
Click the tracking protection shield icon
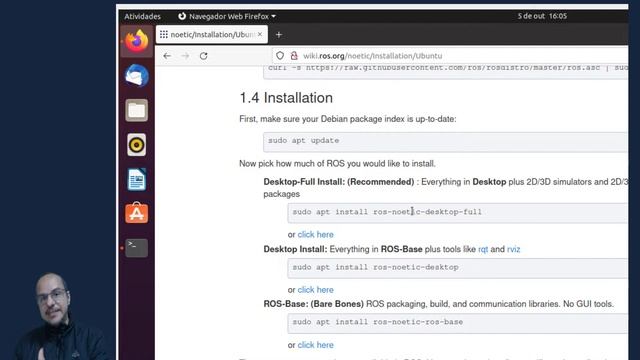(x=280, y=56)
